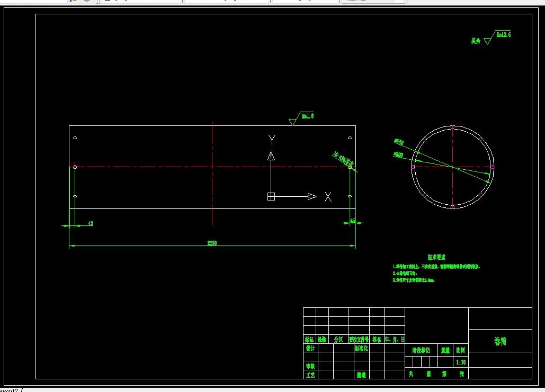Viewport: 545px width, 392px height.
Task: Click technical requirement line 1 text
Action: (436, 267)
